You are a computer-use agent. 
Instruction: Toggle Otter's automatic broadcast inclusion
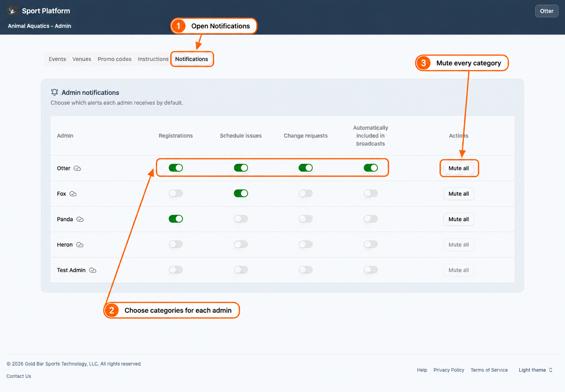371,168
